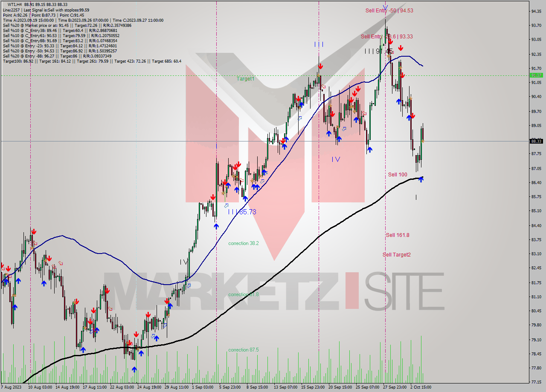This screenshot has height=392, width=546.
Task: Click the '10 Aug 03:00' time axis label
Action: pos(40,387)
